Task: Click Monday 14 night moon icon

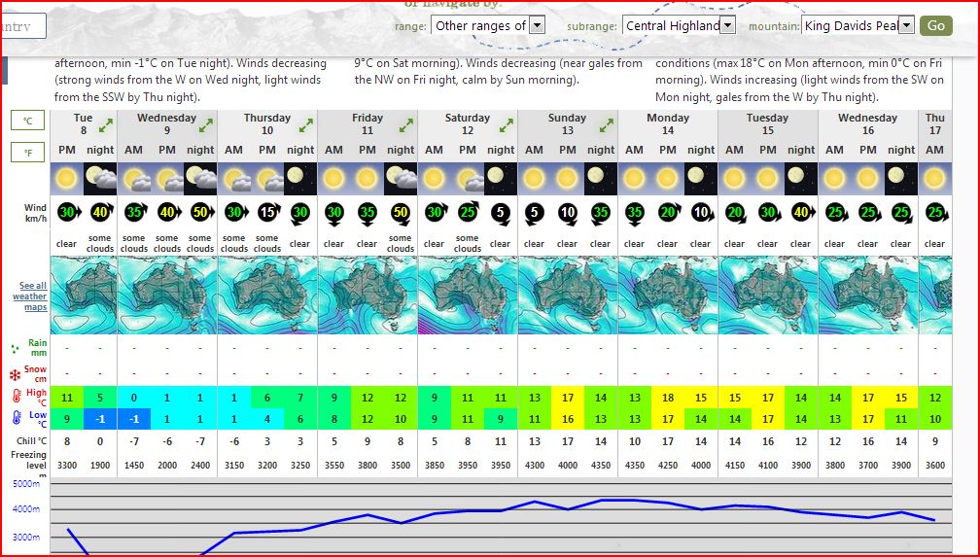Action: [x=701, y=178]
